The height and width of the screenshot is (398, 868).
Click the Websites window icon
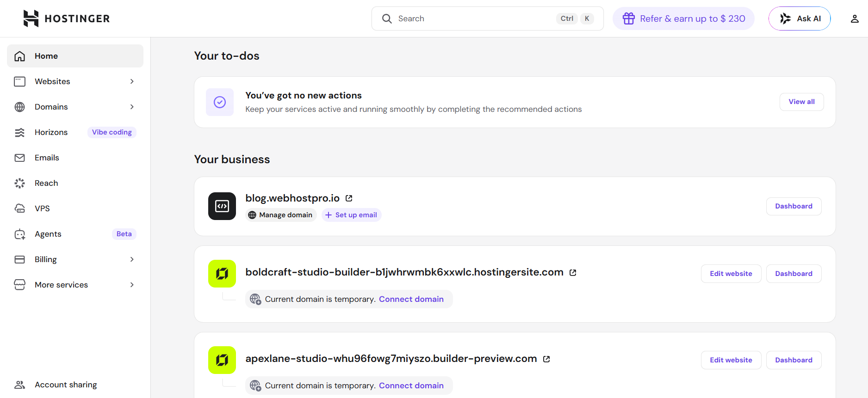coord(19,81)
